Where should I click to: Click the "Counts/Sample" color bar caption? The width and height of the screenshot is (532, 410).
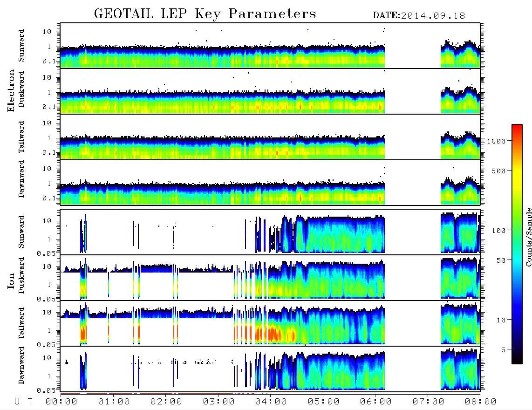pyautogui.click(x=528, y=237)
